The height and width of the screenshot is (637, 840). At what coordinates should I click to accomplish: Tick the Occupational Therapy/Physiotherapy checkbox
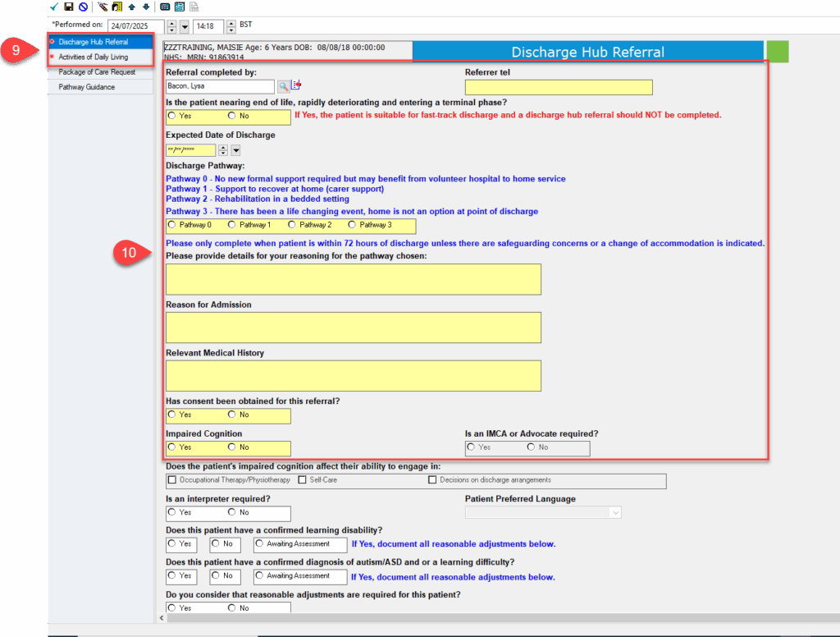(x=172, y=480)
